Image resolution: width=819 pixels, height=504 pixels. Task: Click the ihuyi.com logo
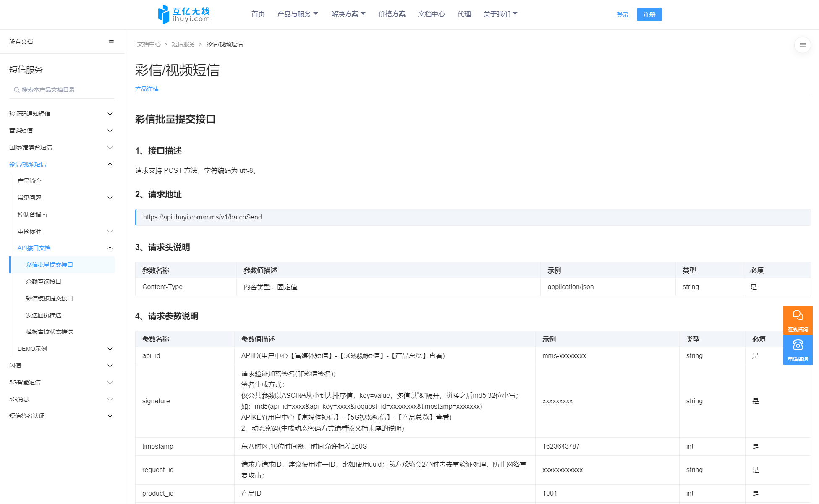click(x=184, y=14)
